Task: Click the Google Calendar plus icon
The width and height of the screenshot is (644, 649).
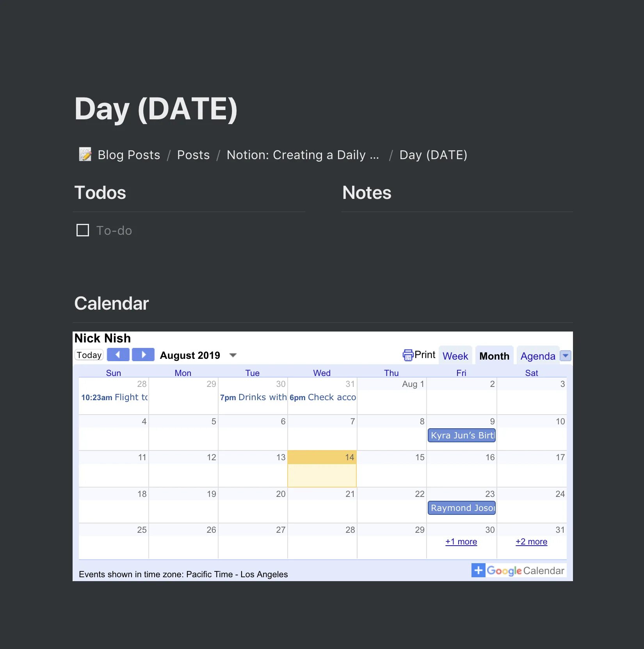Action: pos(478,570)
